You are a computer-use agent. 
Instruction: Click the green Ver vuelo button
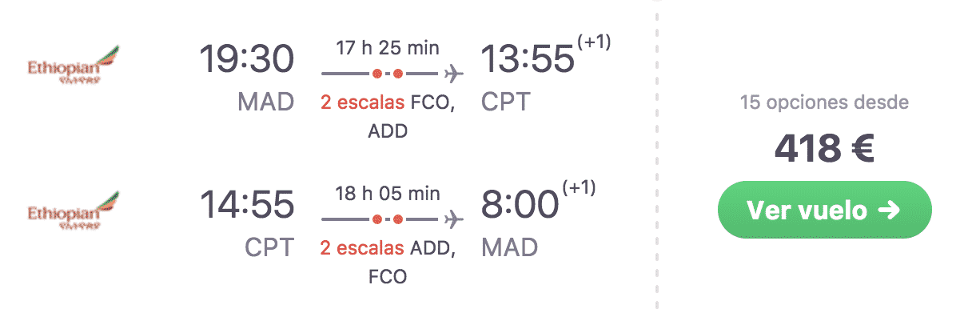[824, 210]
